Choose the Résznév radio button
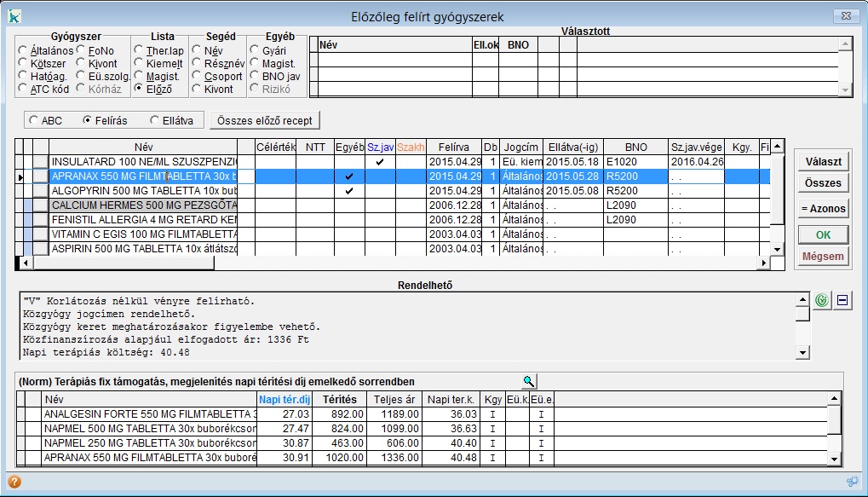The height and width of the screenshot is (497, 868). [197, 62]
